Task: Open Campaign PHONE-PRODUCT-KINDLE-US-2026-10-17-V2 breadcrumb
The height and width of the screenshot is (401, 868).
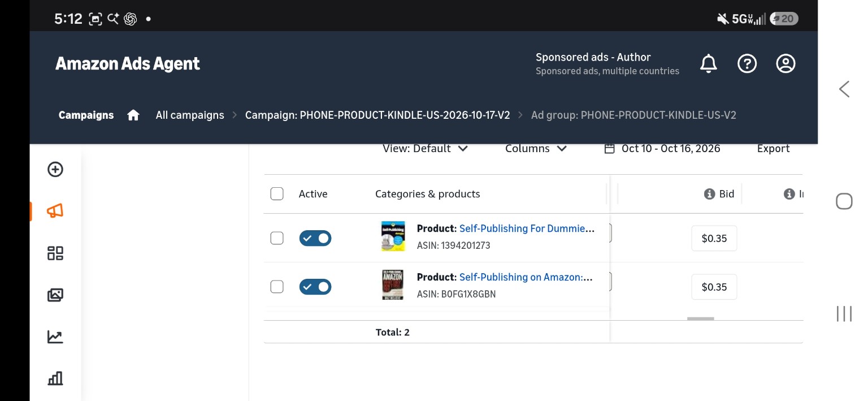Action: tap(377, 115)
